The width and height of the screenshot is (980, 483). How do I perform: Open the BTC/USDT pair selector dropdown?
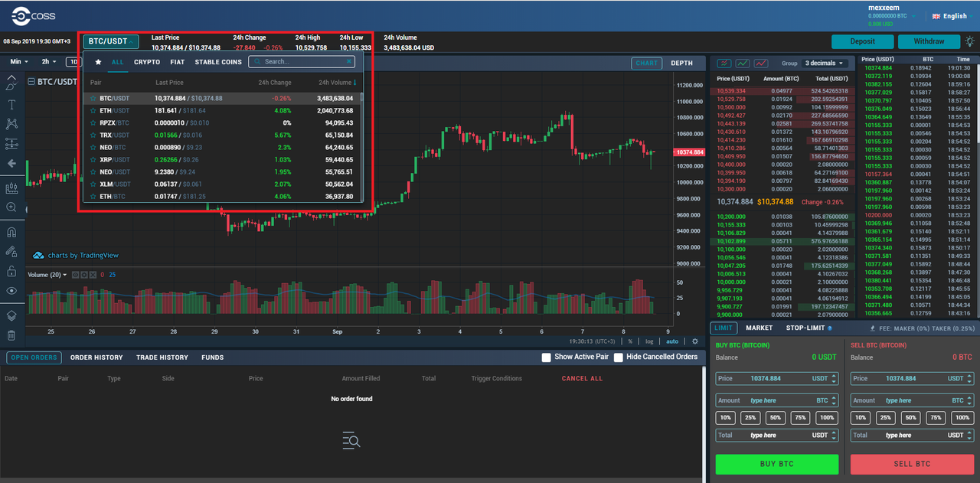point(111,41)
